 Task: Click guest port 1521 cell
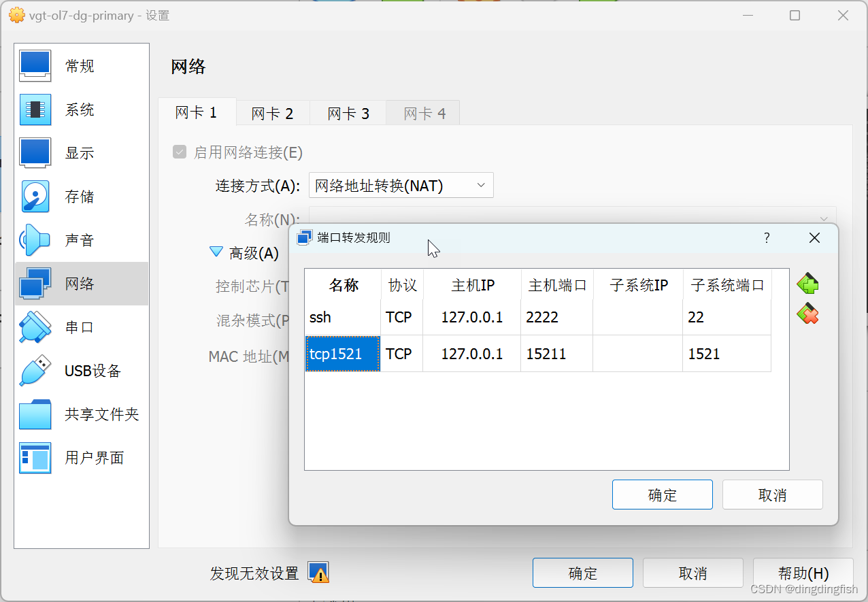727,354
